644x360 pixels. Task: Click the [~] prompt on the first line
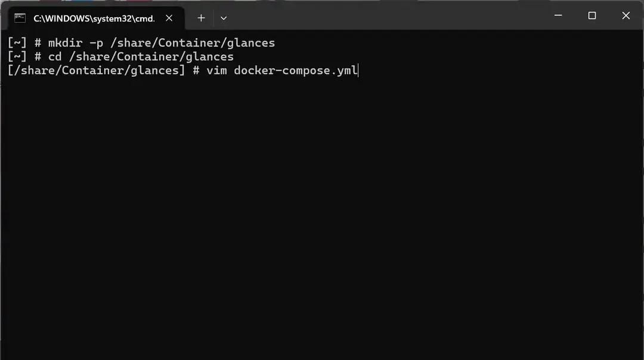coord(16,42)
